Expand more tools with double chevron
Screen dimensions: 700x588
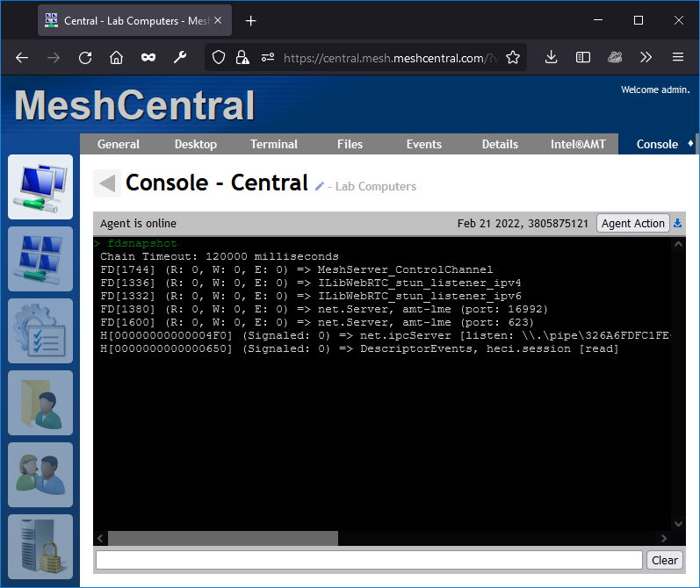(646, 58)
